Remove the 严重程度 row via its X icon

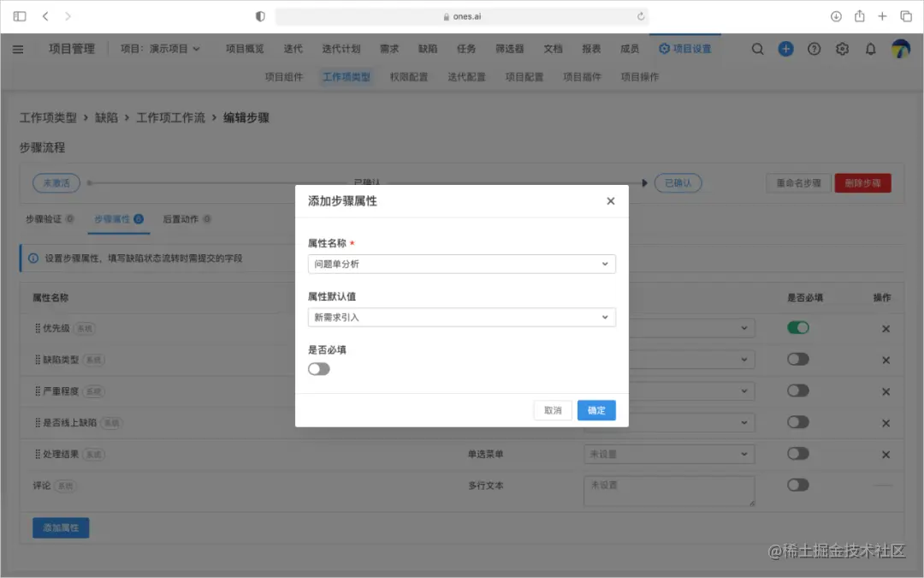point(885,390)
